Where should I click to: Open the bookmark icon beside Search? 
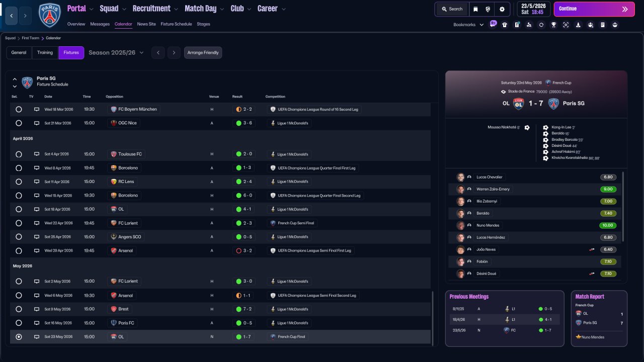click(x=475, y=9)
